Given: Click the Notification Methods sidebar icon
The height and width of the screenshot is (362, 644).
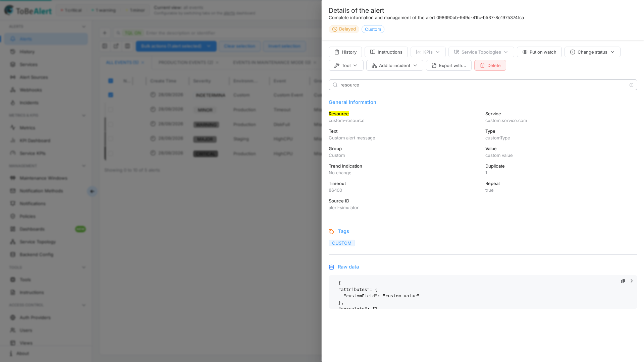Looking at the screenshot, I should click(13, 191).
